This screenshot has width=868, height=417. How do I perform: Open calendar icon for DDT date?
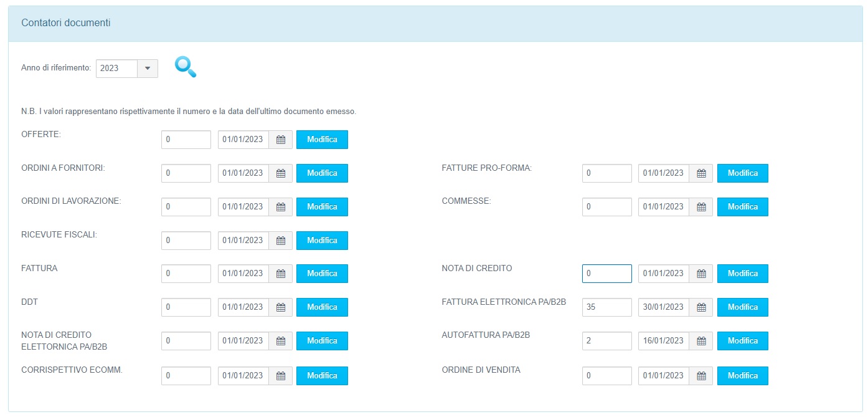pos(281,307)
